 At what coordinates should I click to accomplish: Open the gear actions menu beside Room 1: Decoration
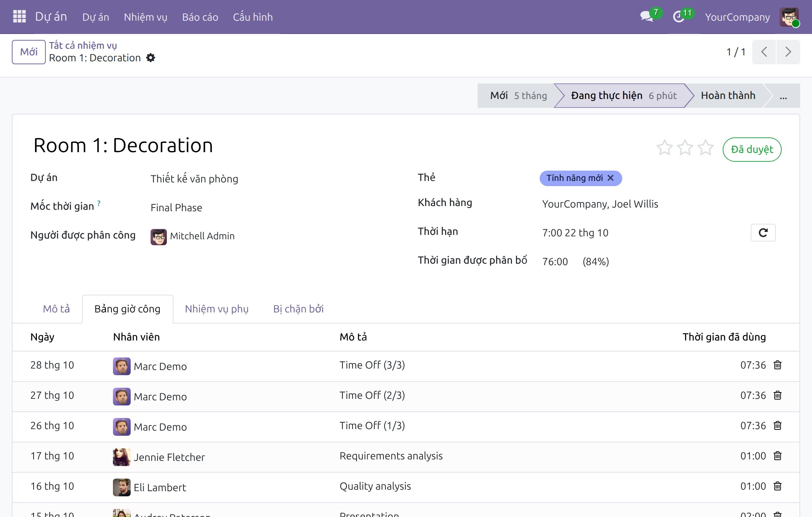point(151,58)
